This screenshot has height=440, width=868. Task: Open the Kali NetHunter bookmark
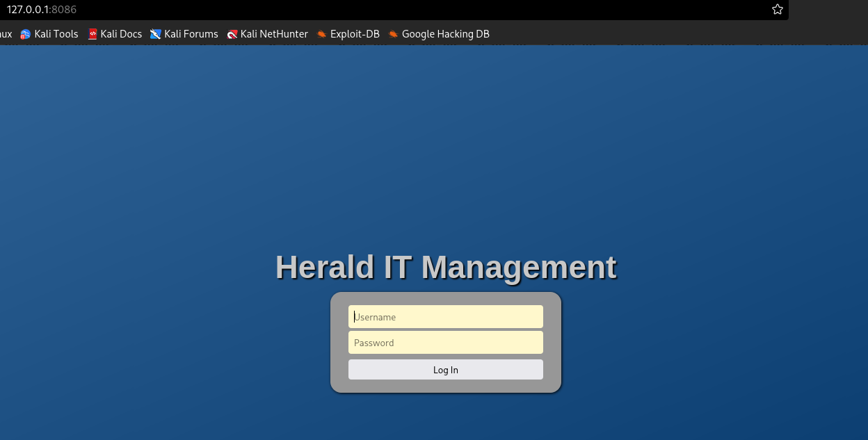pos(268,33)
